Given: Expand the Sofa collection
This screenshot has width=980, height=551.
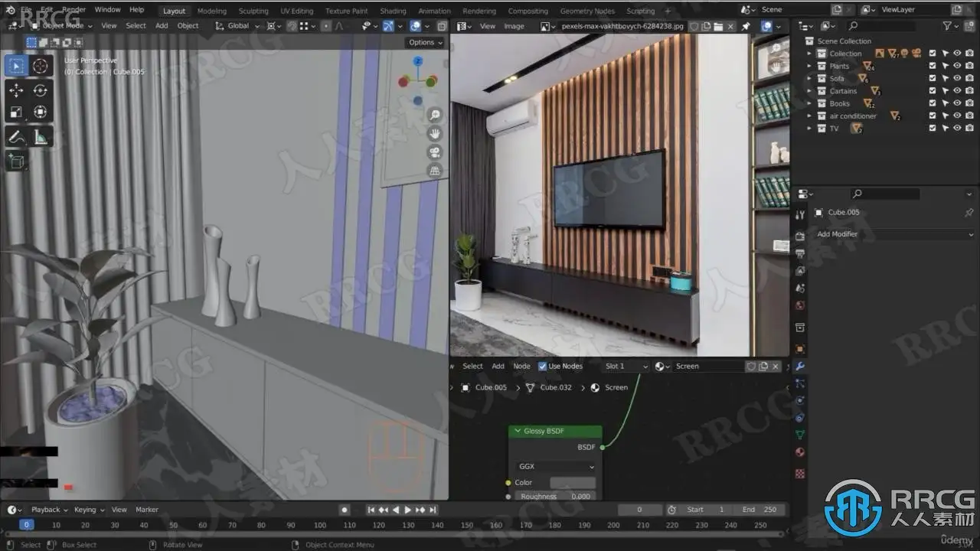Looking at the screenshot, I should pos(809,78).
